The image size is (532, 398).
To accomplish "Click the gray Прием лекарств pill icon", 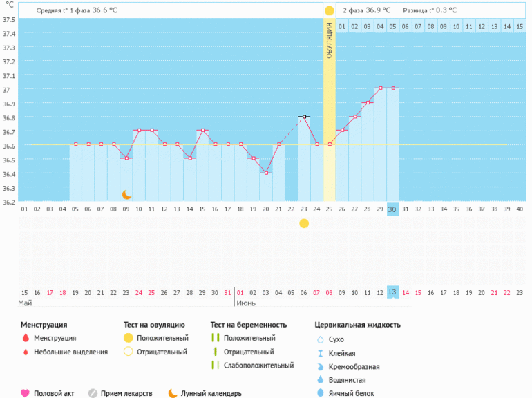I will point(93,393).
